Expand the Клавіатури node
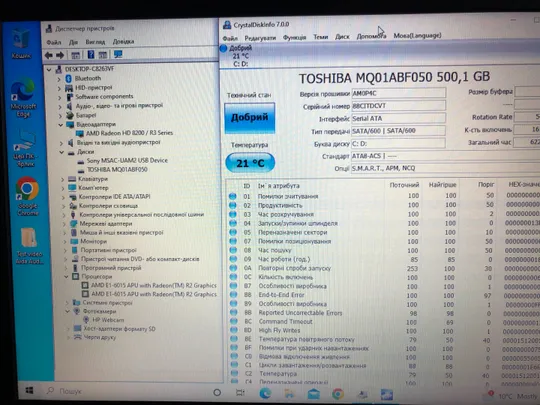 pyautogui.click(x=63, y=179)
